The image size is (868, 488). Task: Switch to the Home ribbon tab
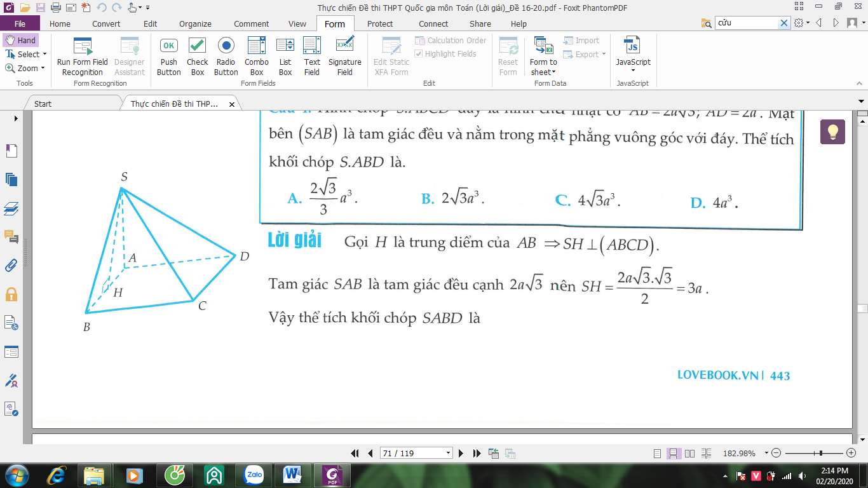(60, 24)
